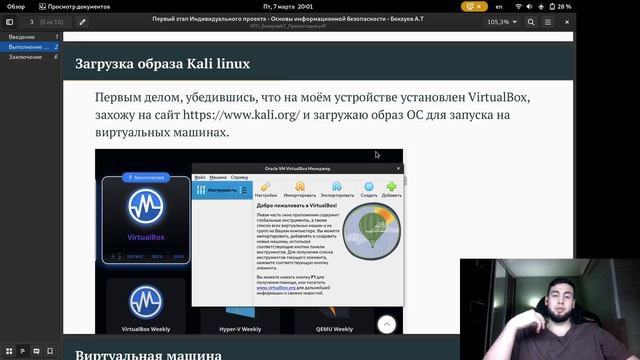Viewport: 640px width, 360px height.
Task: Open the date and time clock menu
Action: click(x=288, y=7)
